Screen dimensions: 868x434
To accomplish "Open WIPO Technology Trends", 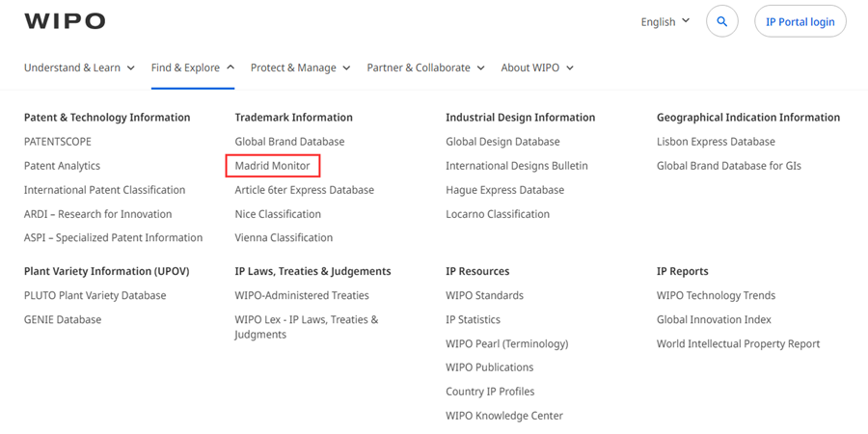I will [x=716, y=296].
